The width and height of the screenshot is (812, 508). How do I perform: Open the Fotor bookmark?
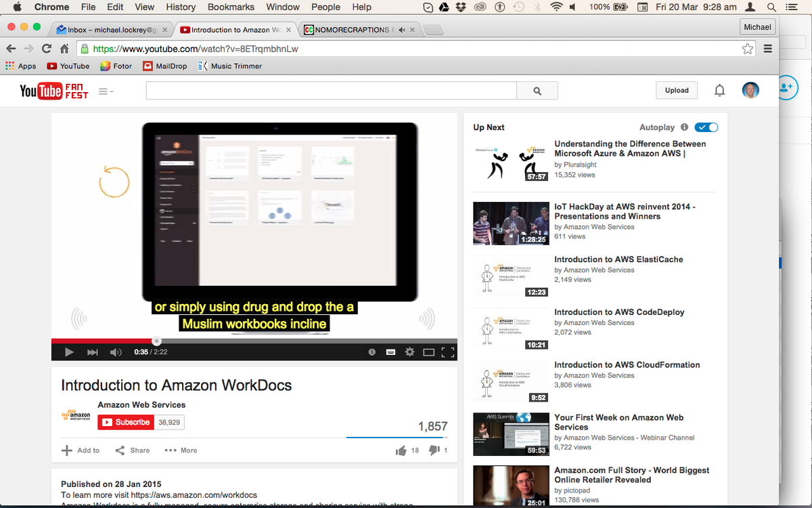116,66
